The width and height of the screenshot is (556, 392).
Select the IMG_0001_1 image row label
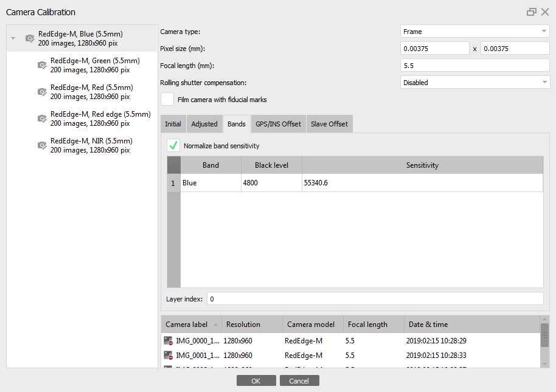[x=198, y=355]
